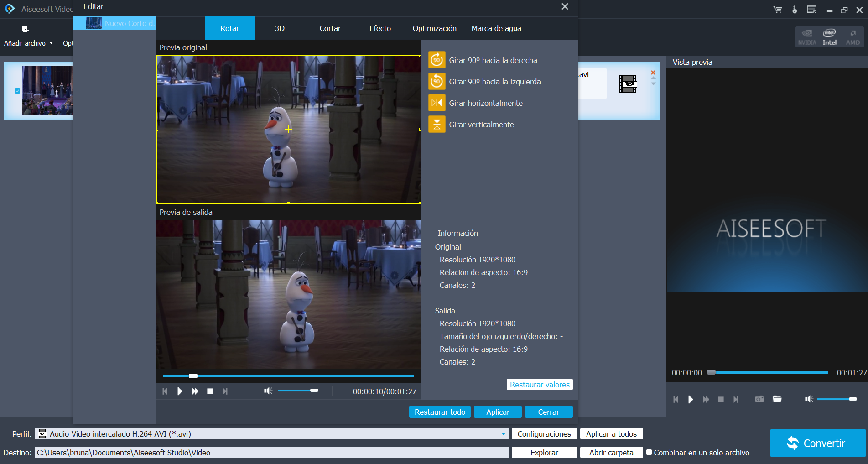Go to previous in Vista previa panel
This screenshot has height=464, width=868.
pos(676,400)
